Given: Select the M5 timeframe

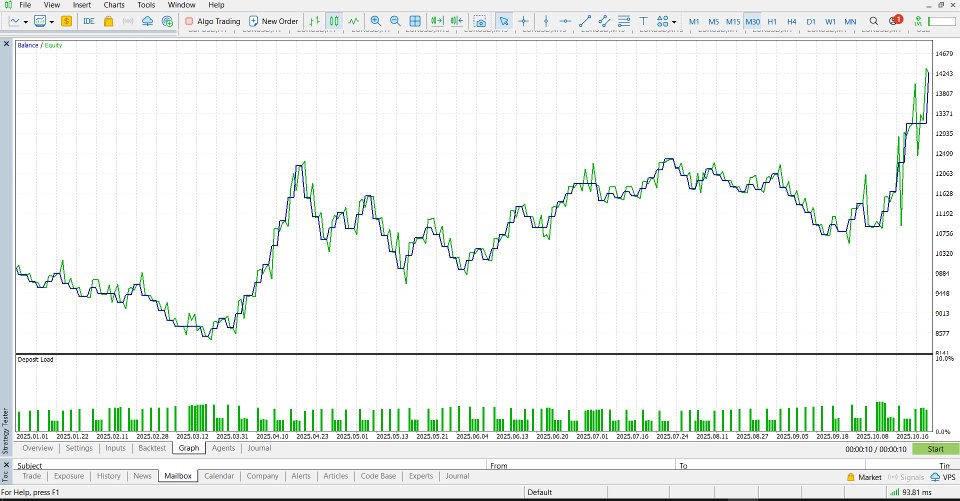Looking at the screenshot, I should tap(713, 21).
